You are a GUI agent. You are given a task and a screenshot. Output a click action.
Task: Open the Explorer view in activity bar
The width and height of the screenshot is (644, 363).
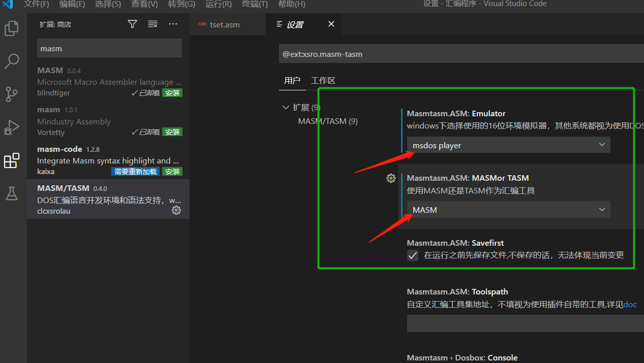pos(11,28)
